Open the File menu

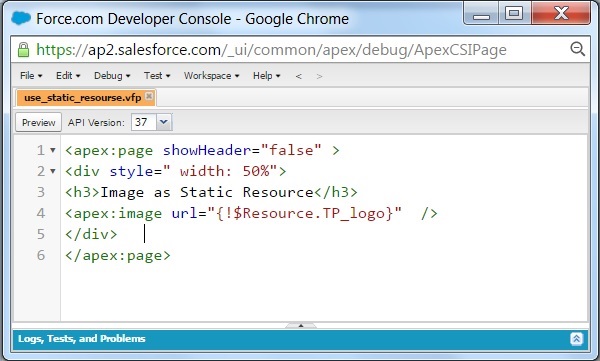click(x=31, y=76)
